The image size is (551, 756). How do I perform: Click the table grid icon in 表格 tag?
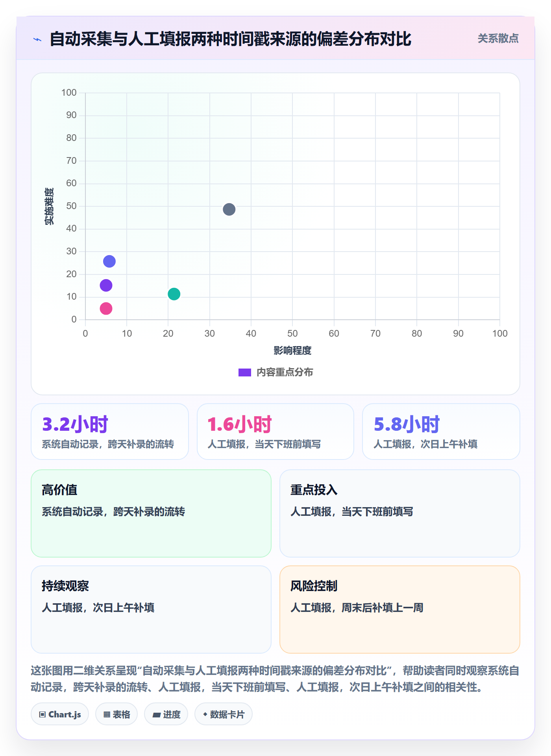pyautogui.click(x=107, y=715)
